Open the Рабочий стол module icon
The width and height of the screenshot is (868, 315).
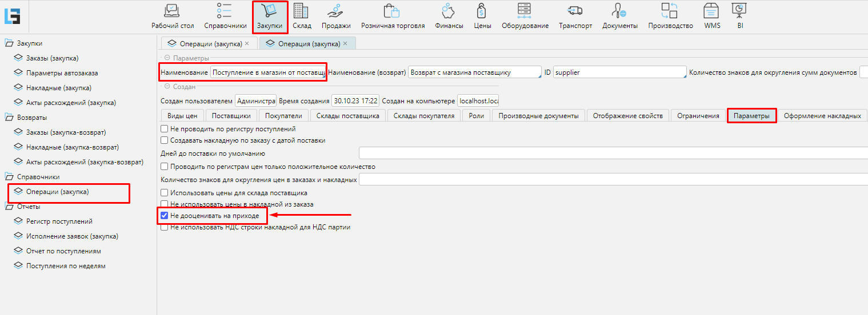click(x=172, y=11)
